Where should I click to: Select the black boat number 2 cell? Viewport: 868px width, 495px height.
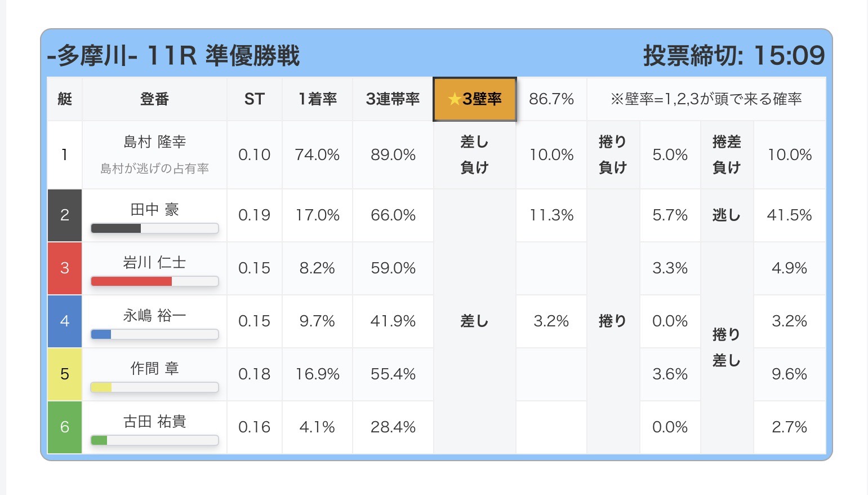point(65,215)
